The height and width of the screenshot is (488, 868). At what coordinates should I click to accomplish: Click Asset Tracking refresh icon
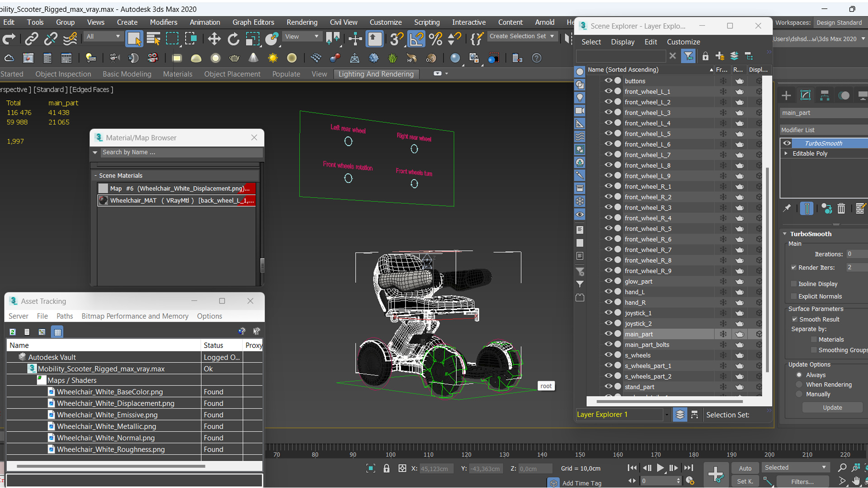pos(13,332)
